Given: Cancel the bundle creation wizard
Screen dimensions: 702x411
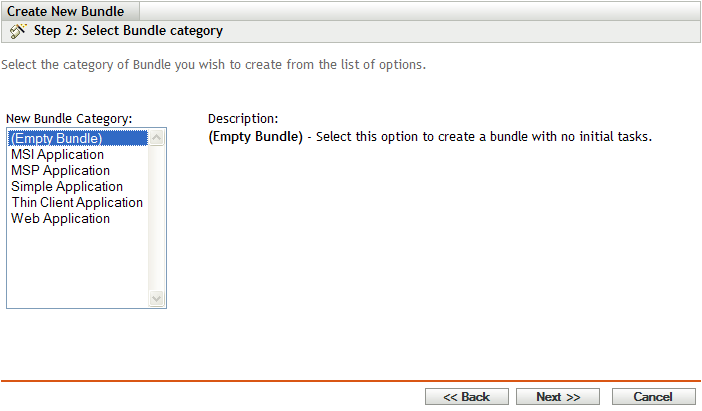Looking at the screenshot, I should click(x=653, y=397).
